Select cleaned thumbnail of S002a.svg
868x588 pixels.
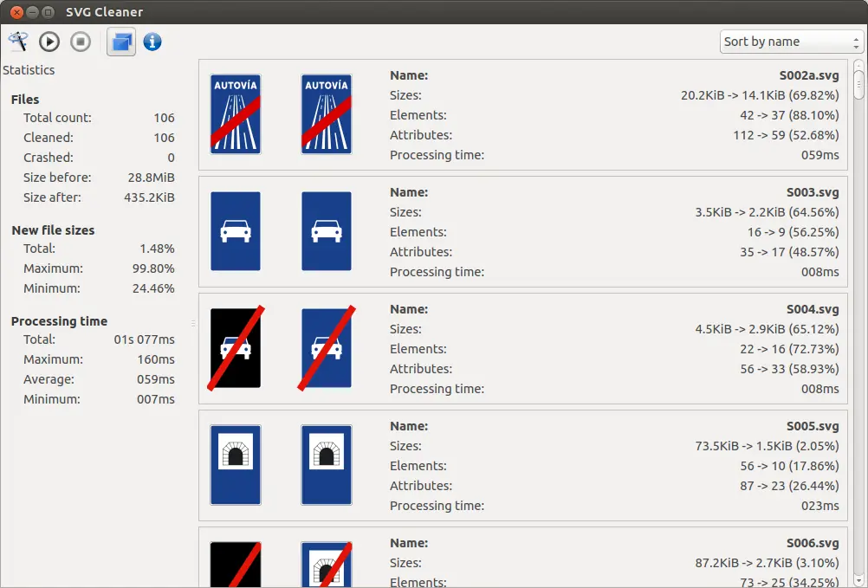coord(326,114)
